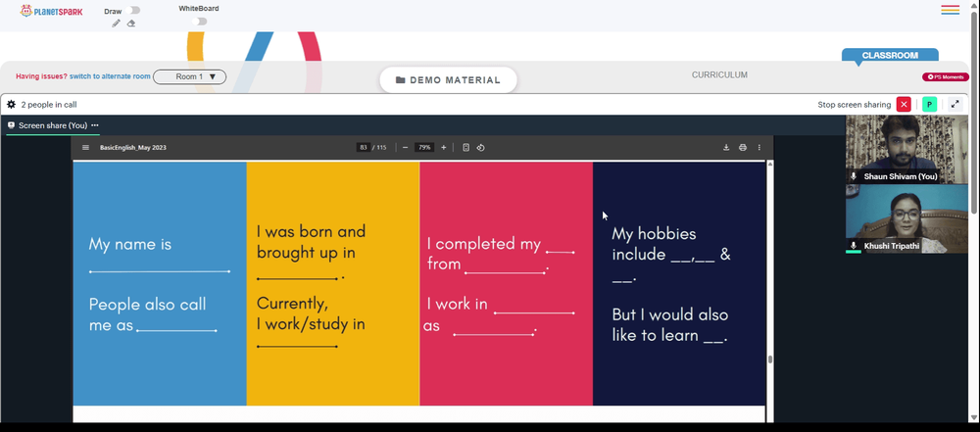The width and height of the screenshot is (980, 432).
Task: Click the PDF scrollbar up arrow
Action: coord(770,165)
